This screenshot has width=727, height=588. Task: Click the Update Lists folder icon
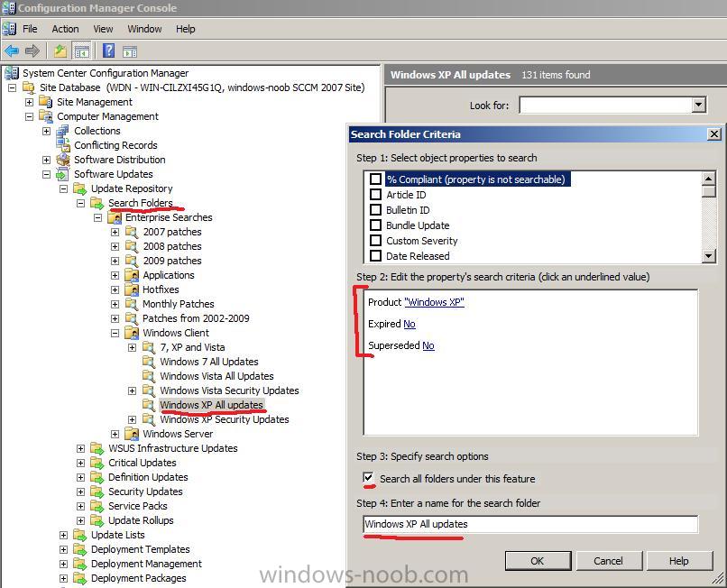(x=79, y=535)
